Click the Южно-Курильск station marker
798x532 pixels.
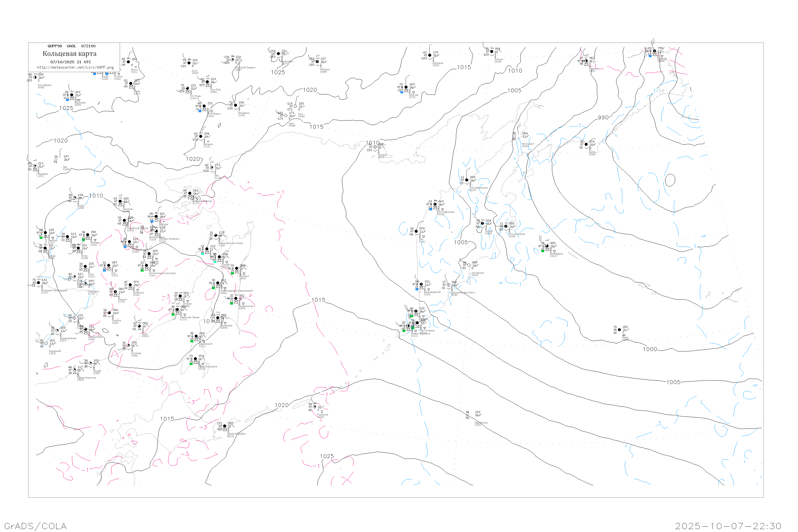coord(225,426)
